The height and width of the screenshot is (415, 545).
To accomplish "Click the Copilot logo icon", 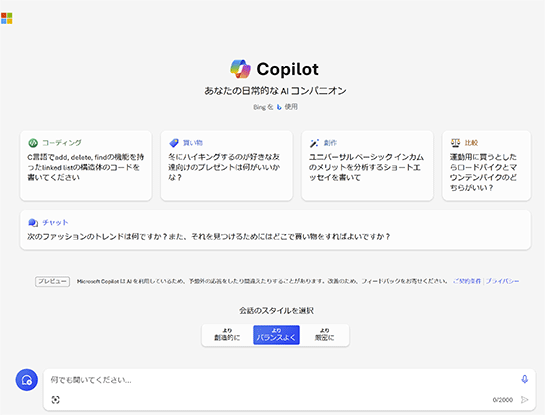I will 241,69.
